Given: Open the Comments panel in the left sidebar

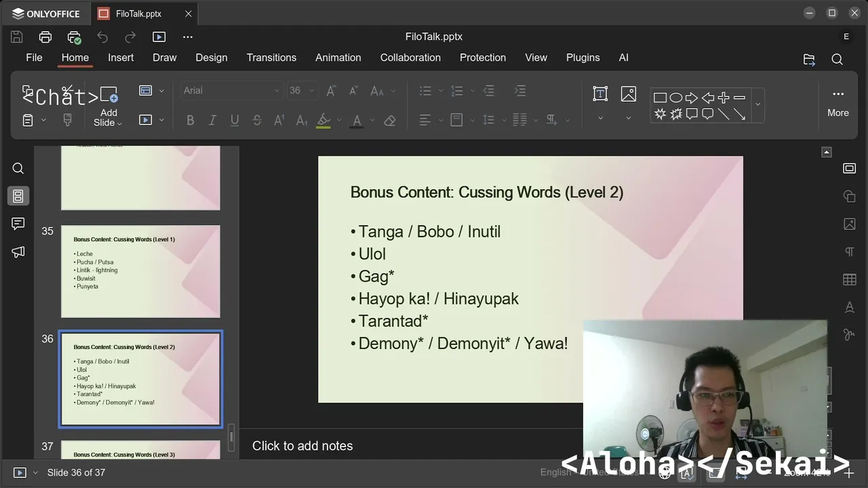Looking at the screenshot, I should [x=18, y=224].
